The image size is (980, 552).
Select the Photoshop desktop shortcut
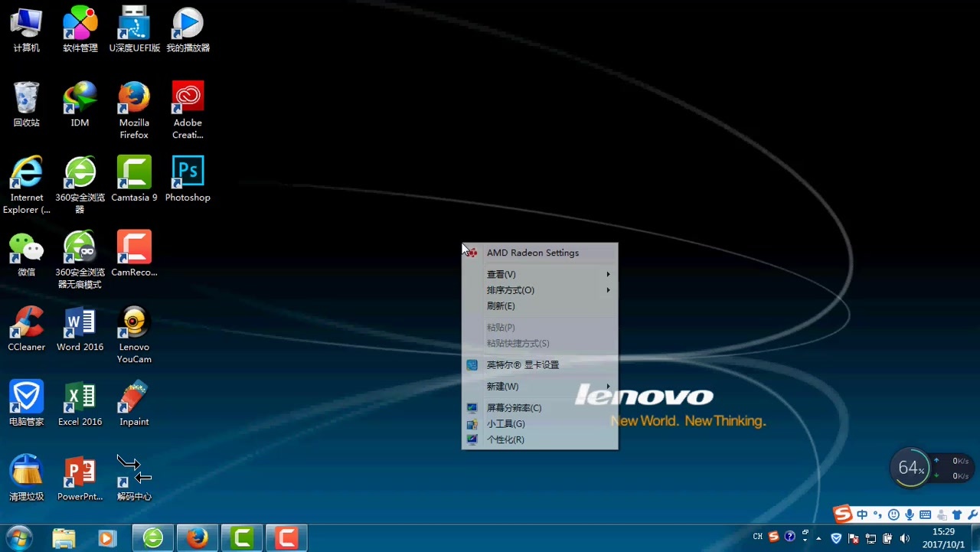tap(188, 180)
